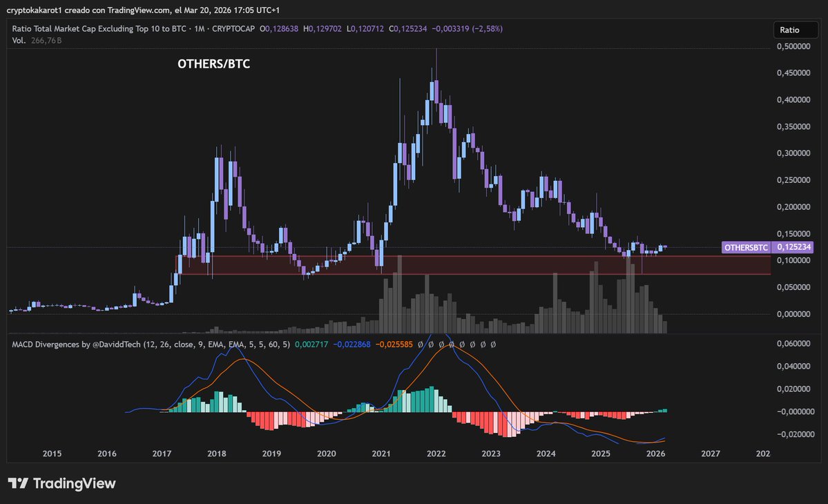Click the TradingView logo in the footer
828x504 pixels.
tap(61, 483)
